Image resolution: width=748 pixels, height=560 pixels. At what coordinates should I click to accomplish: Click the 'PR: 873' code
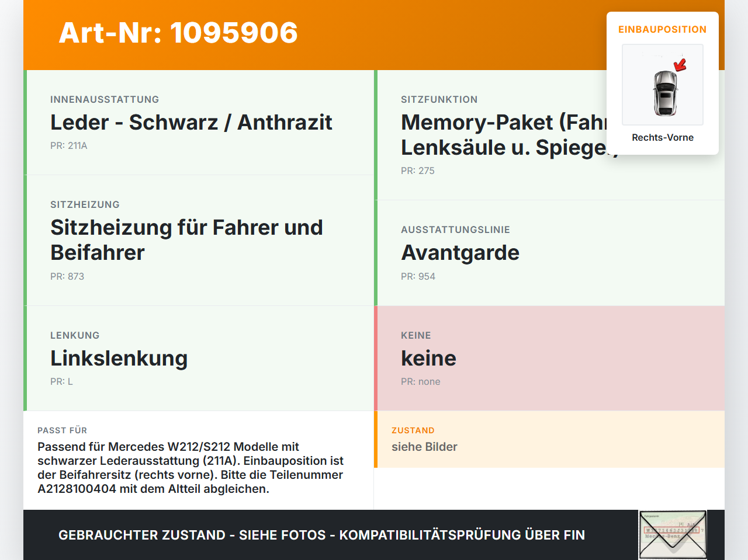pyautogui.click(x=67, y=276)
